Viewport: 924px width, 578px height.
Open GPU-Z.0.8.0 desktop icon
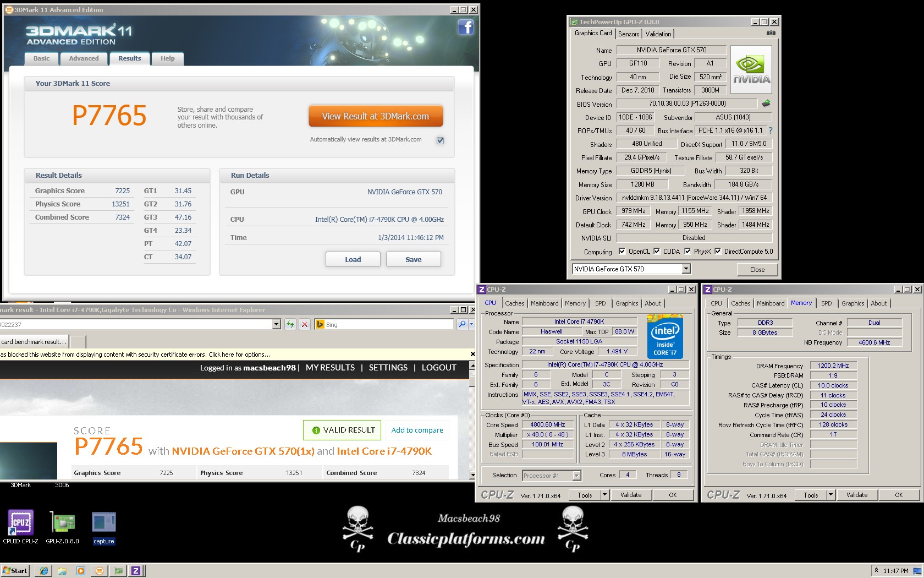tap(62, 527)
